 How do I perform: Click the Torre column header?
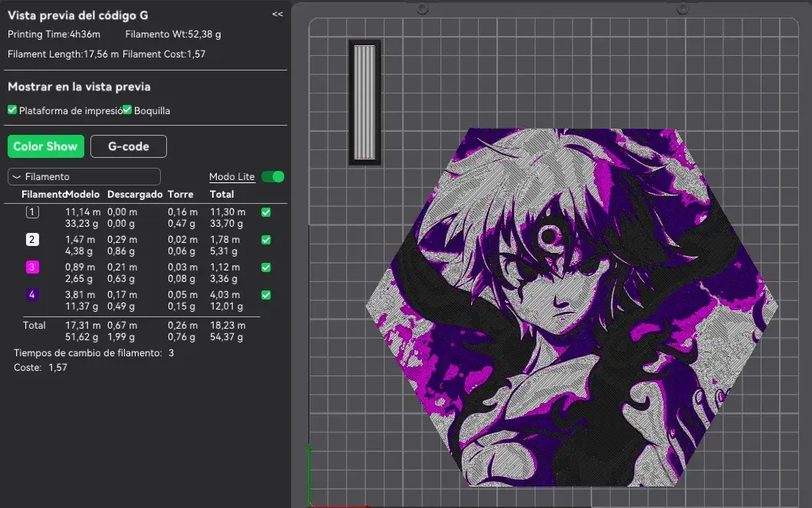tap(180, 194)
